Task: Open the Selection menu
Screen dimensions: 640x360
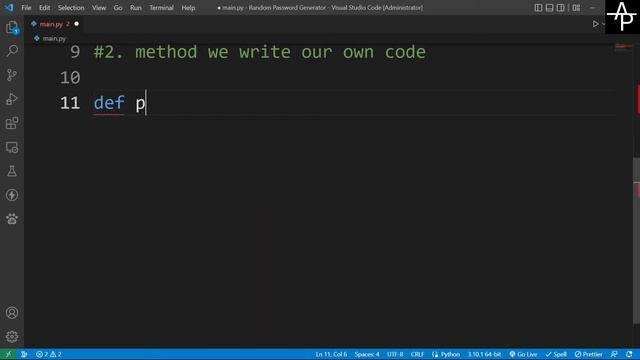Action: pyautogui.click(x=71, y=8)
